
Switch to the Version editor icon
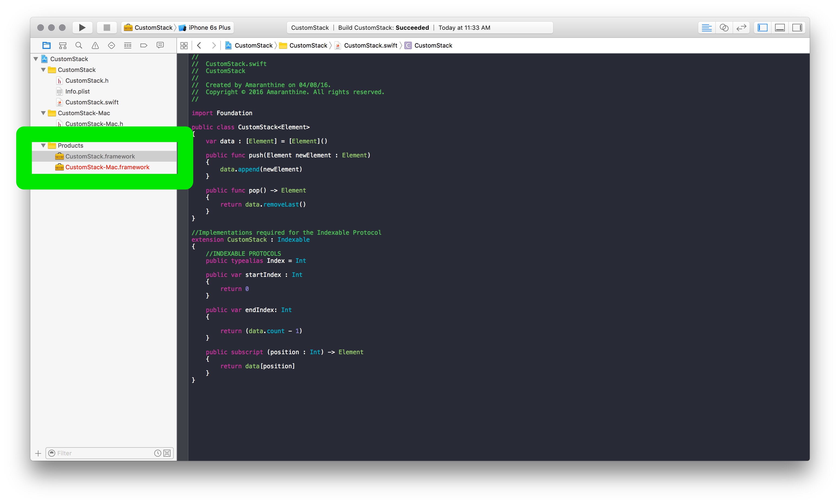click(741, 28)
